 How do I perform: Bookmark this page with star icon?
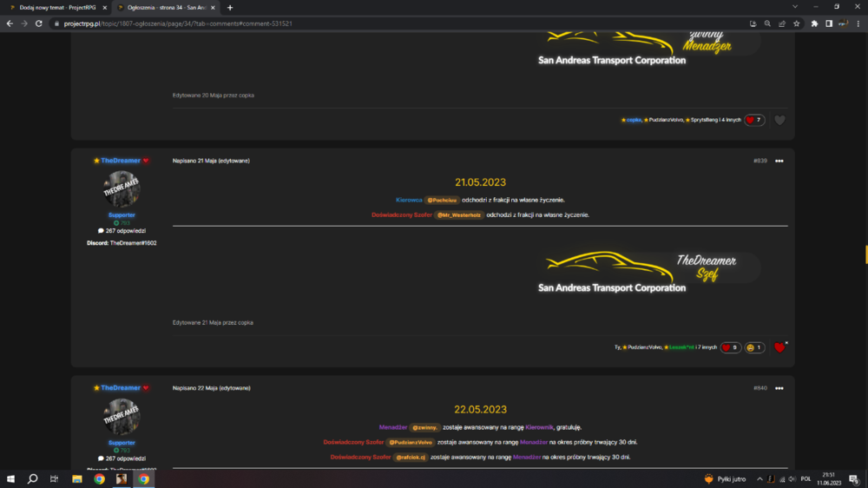click(x=796, y=23)
